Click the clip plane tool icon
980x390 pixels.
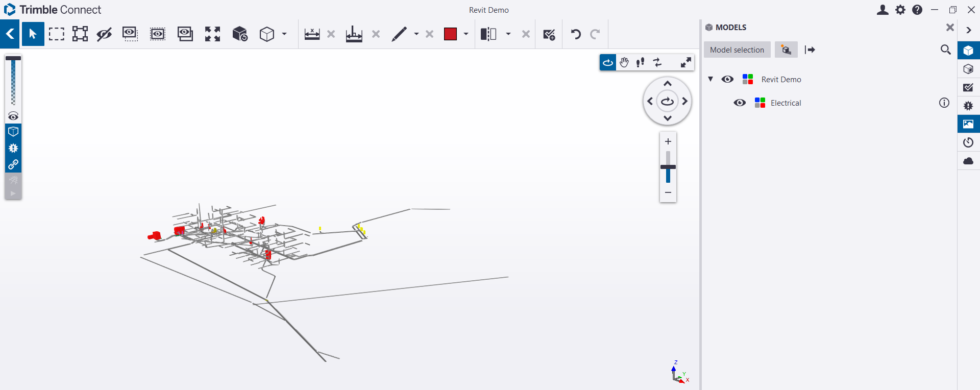[488, 34]
